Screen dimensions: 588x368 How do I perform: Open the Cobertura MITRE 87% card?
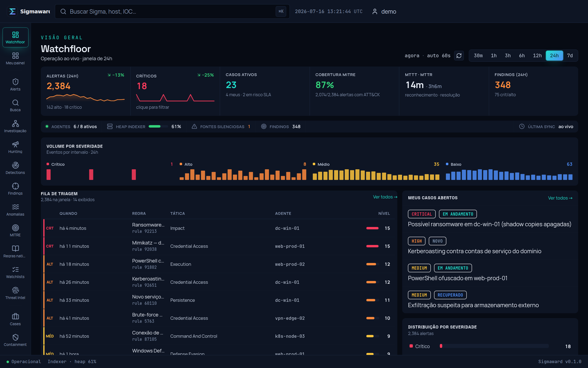(x=355, y=91)
